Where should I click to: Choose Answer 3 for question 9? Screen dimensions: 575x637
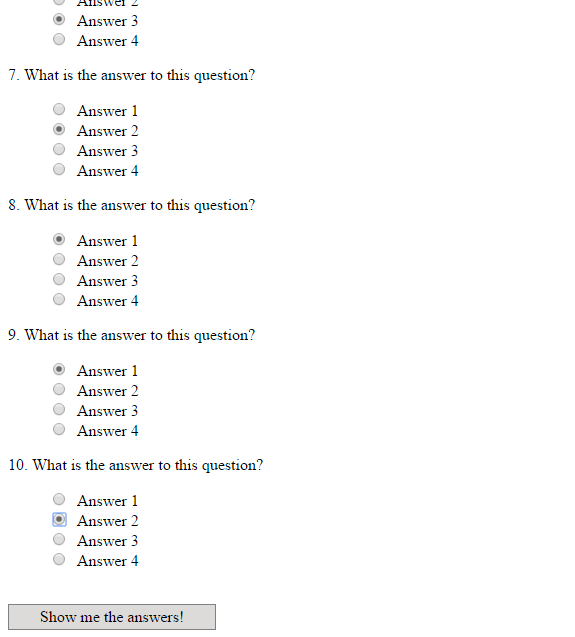[x=59, y=409]
